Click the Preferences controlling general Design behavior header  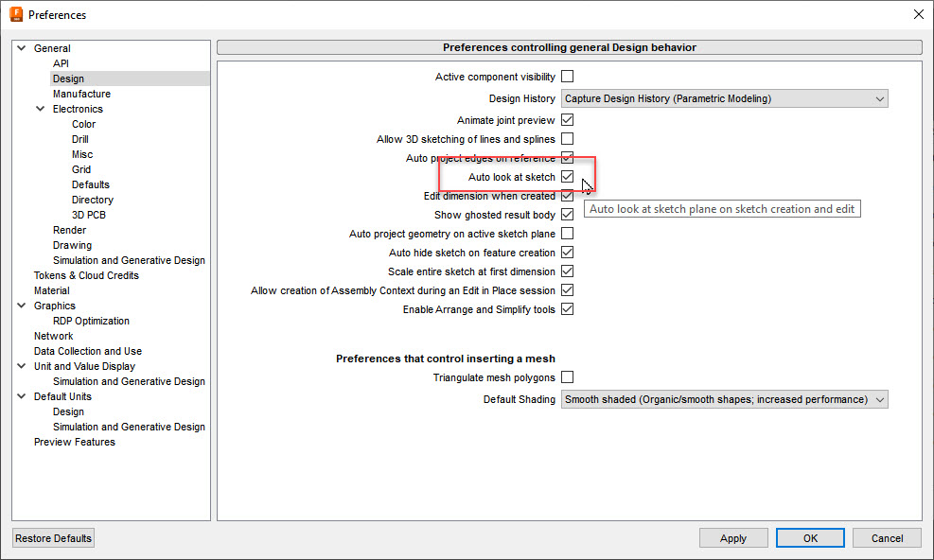click(x=570, y=47)
